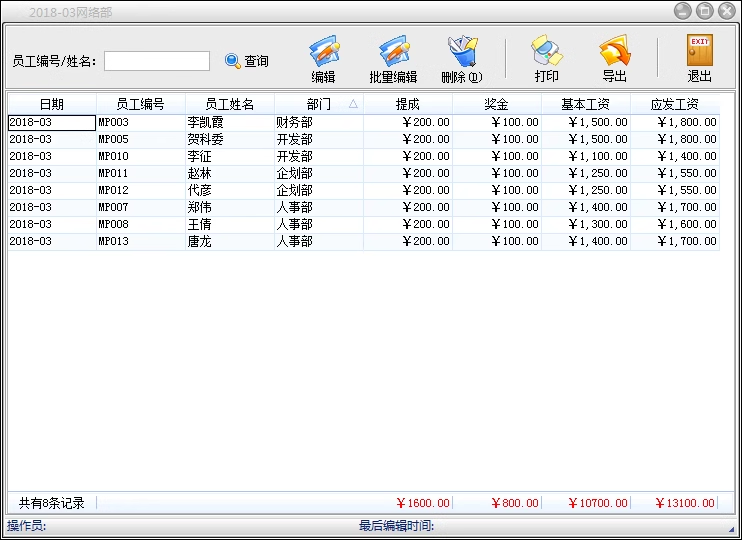Select employee ID cell MP012
The image size is (742, 540).
coord(141,191)
